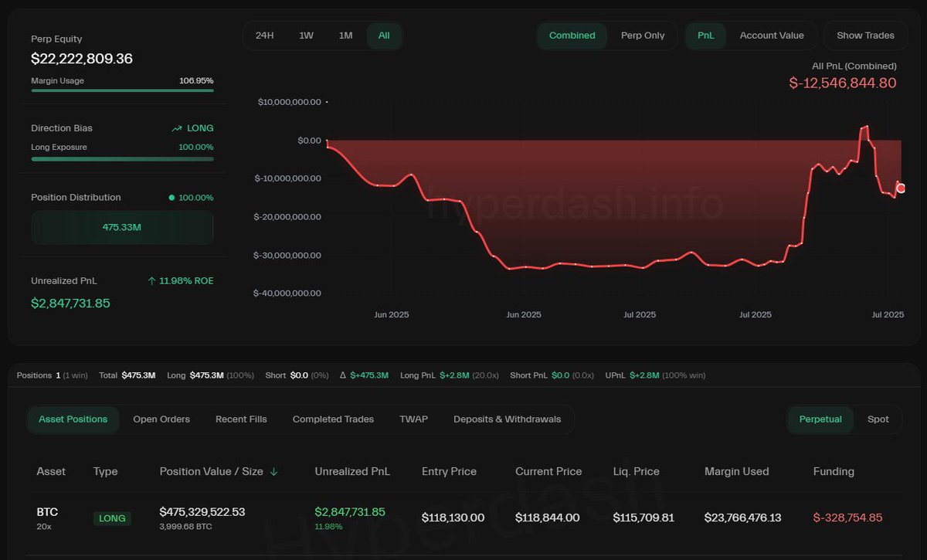Switch to Spot positions
Screen dimensions: 927x560
(x=878, y=419)
